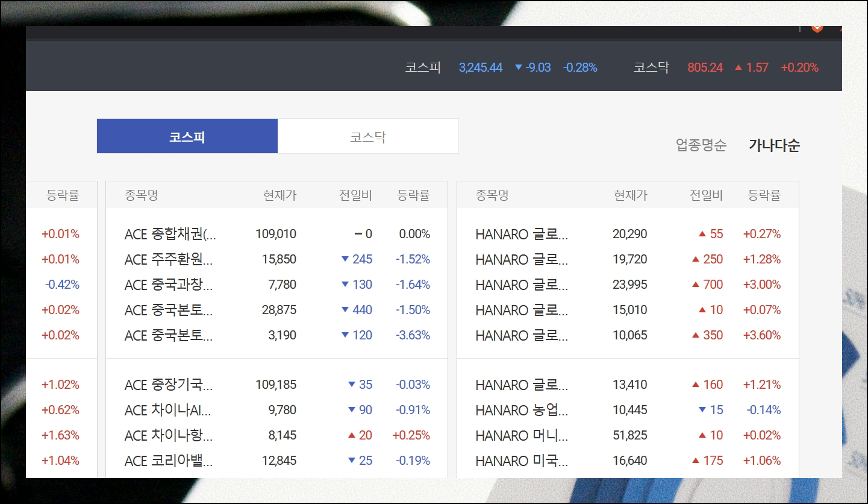Open HANARO 글로 row priced 20,290
Screen dimensions: 868x504
click(628, 234)
